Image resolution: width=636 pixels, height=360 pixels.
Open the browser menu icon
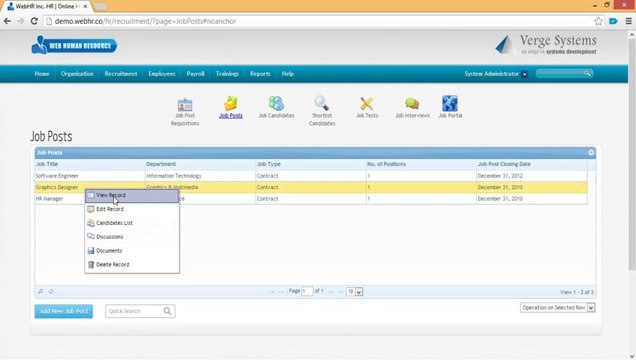628,21
